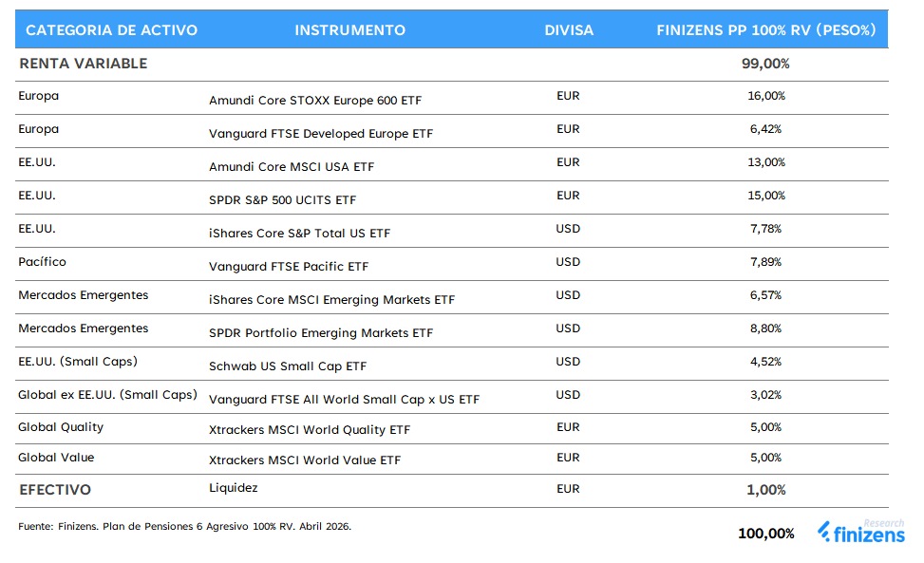Select Amundi Core MSCI USA ETF

click(292, 167)
